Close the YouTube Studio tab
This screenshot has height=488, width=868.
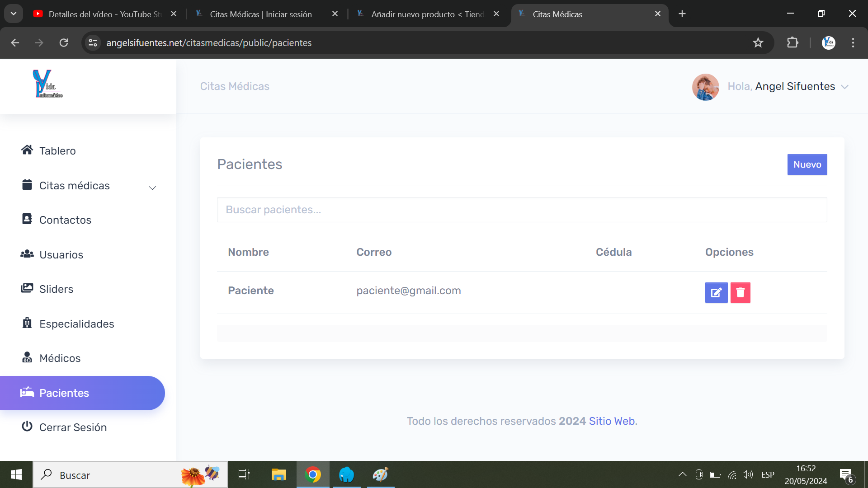point(174,14)
